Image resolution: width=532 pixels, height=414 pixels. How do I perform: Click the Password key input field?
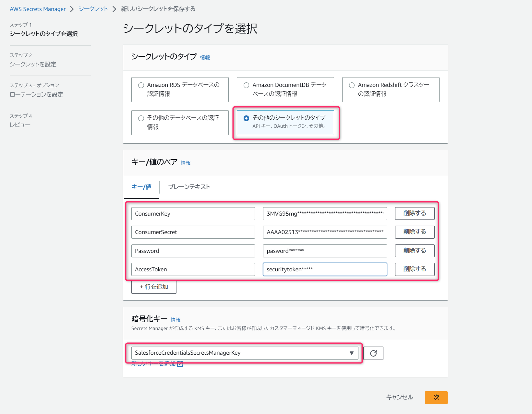(193, 251)
